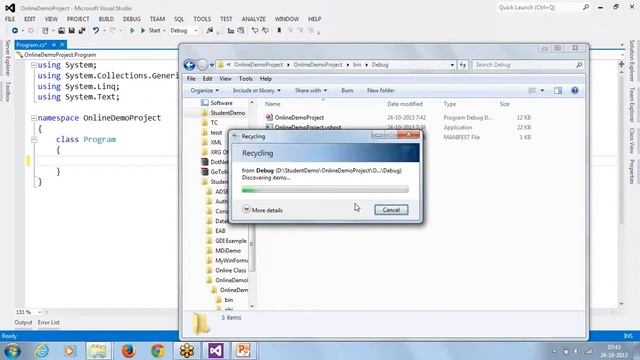Click the New Project icon in Visual Studio toolbar
This screenshot has height=360, width=640.
pyautogui.click(x=45, y=31)
